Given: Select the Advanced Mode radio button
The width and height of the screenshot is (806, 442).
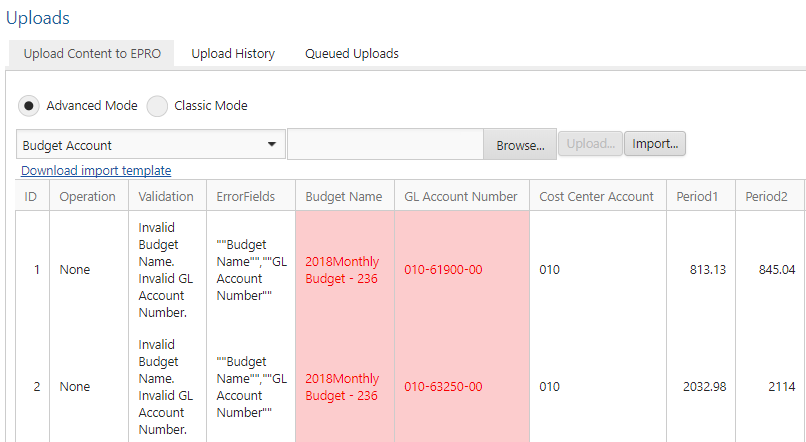Looking at the screenshot, I should coord(30,106).
